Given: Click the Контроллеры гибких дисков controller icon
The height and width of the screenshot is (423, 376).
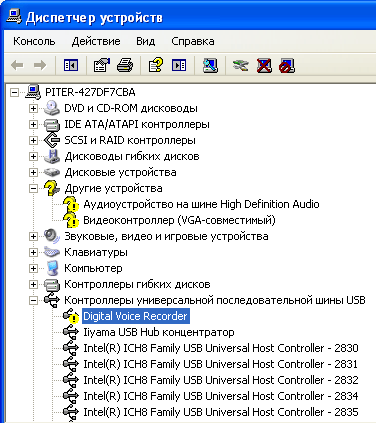Looking at the screenshot, I should click(x=52, y=284).
